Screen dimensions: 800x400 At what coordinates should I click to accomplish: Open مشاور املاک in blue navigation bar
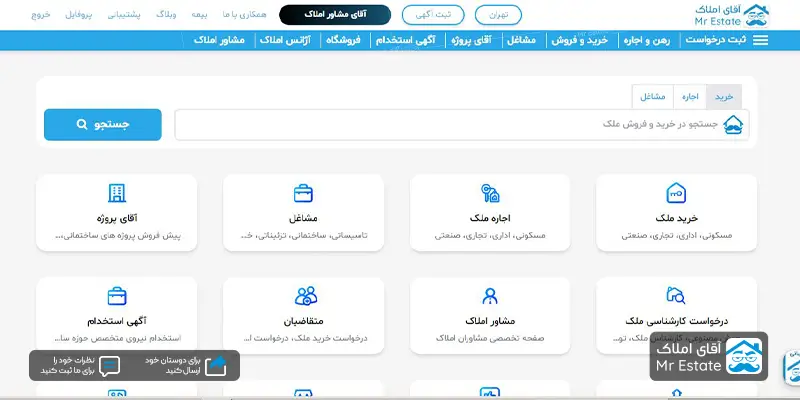click(x=219, y=40)
